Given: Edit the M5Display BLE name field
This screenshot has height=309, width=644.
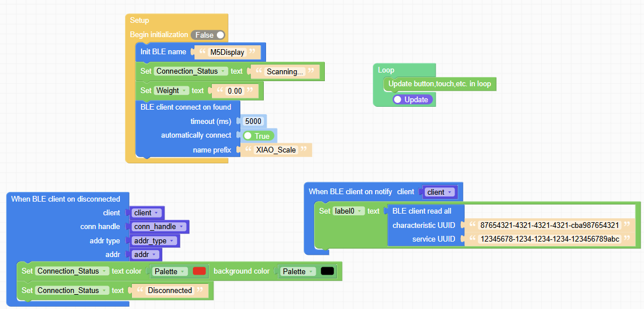Looking at the screenshot, I should [x=227, y=52].
